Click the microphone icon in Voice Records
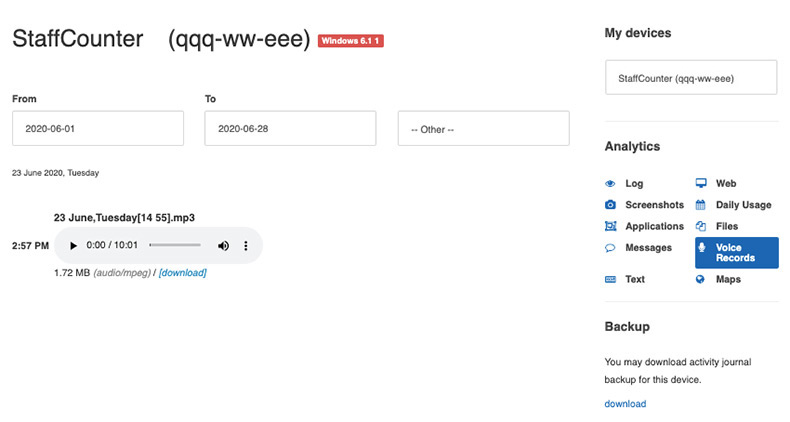This screenshot has height=422, width=790. 701,247
